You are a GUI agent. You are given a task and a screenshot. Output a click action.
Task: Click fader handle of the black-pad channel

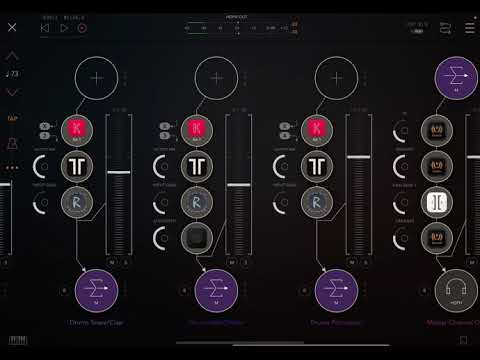pyautogui.click(x=239, y=185)
